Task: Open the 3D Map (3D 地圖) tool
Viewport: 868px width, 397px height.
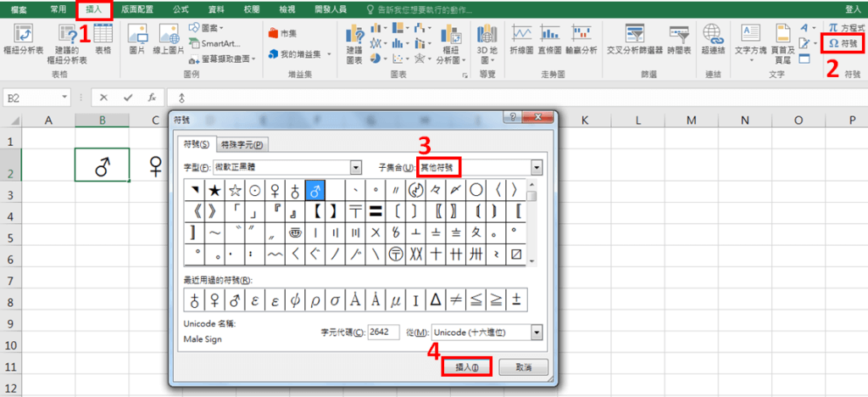Action: point(487,38)
